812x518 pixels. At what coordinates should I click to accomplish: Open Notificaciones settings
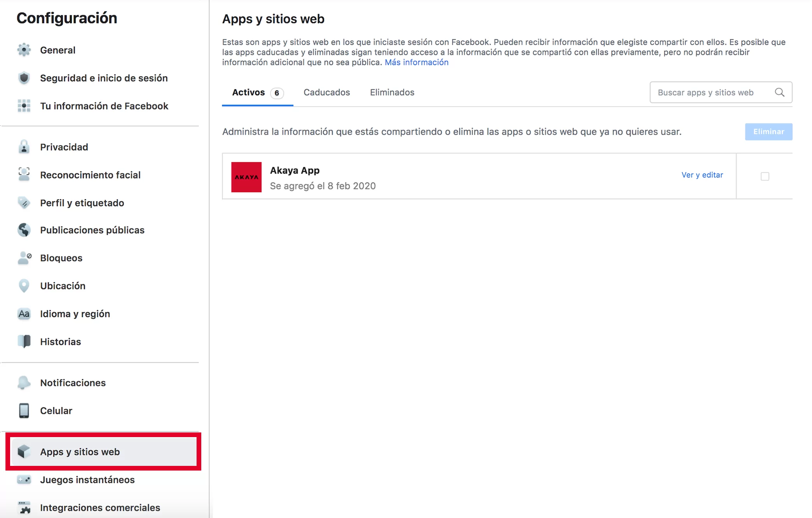(73, 383)
